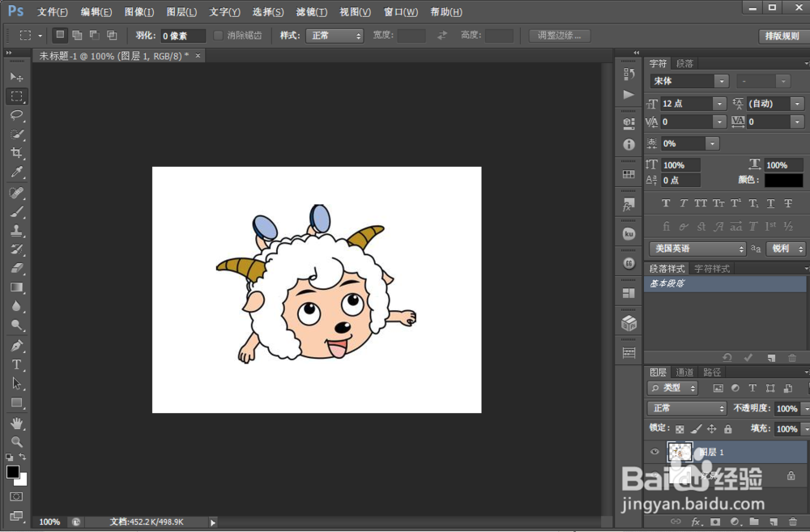This screenshot has width=810, height=532.
Task: Select the History Brush tool
Action: click(16, 249)
